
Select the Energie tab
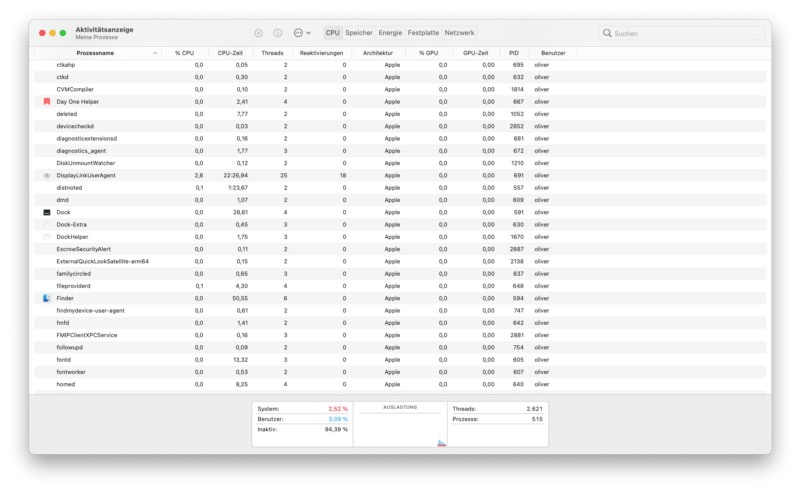click(390, 33)
